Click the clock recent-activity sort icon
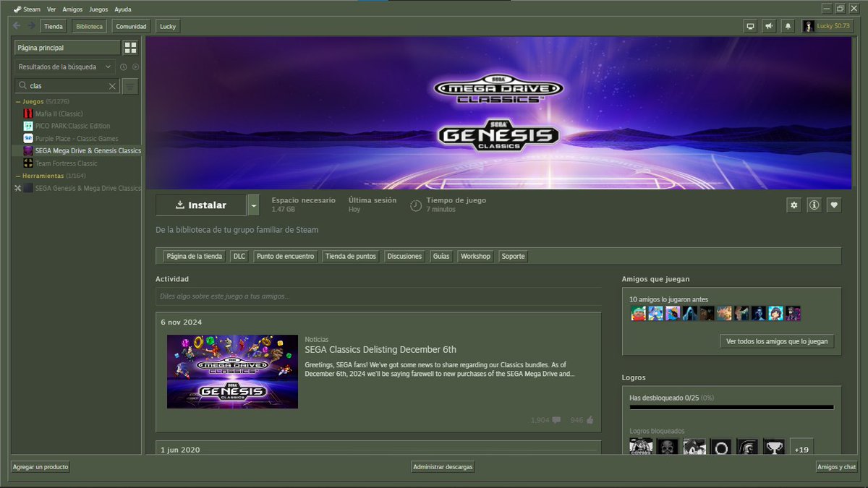Viewport: 868px width, 488px height. pyautogui.click(x=124, y=67)
